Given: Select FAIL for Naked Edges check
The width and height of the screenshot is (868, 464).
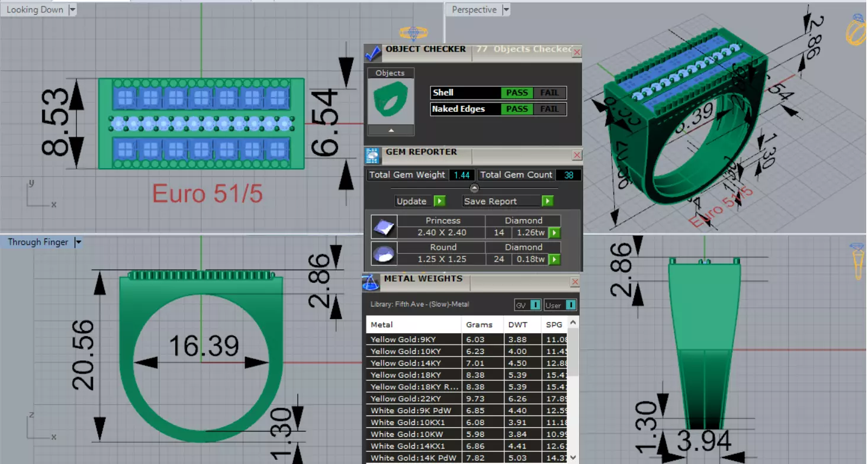Looking at the screenshot, I should pos(549,109).
